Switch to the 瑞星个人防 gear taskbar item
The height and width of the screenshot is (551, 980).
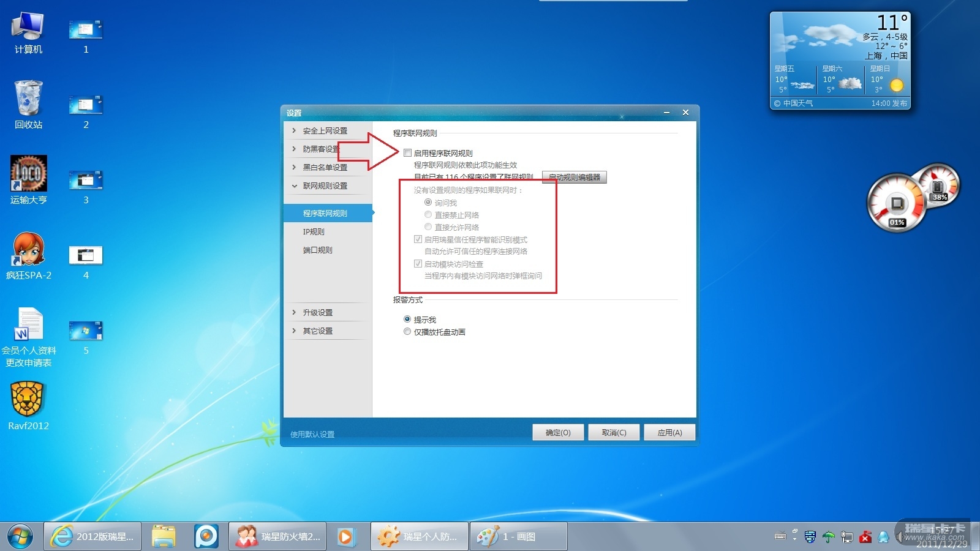click(x=420, y=537)
